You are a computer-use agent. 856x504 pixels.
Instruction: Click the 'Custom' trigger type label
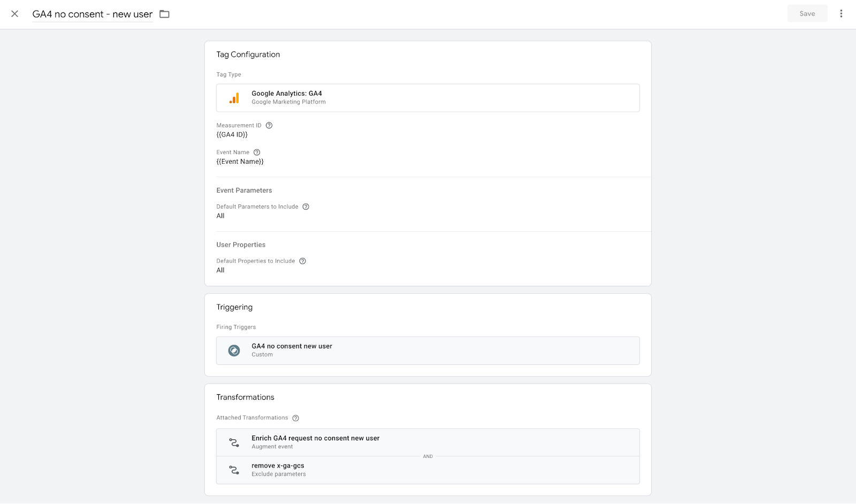click(262, 355)
